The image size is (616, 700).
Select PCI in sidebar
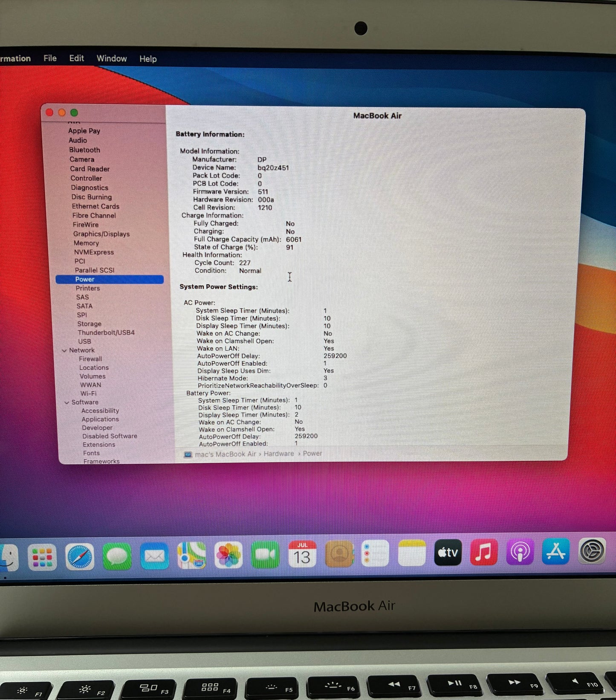[x=80, y=261]
